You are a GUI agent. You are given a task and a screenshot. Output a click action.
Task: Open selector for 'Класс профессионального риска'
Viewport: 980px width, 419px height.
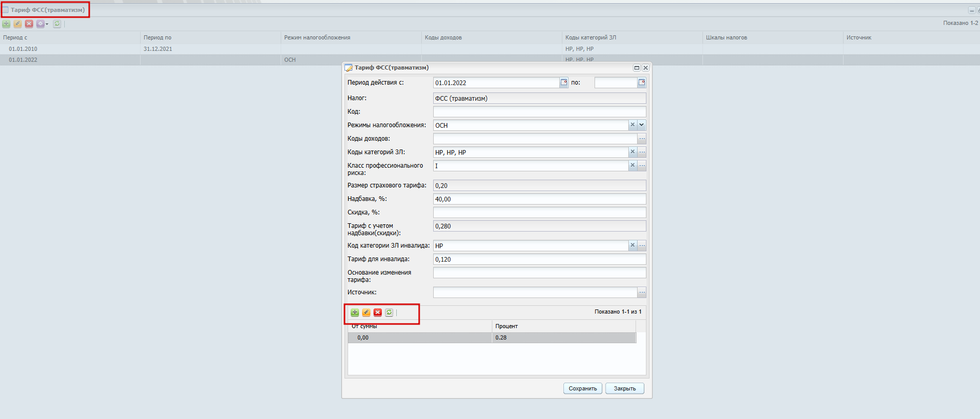pos(642,166)
